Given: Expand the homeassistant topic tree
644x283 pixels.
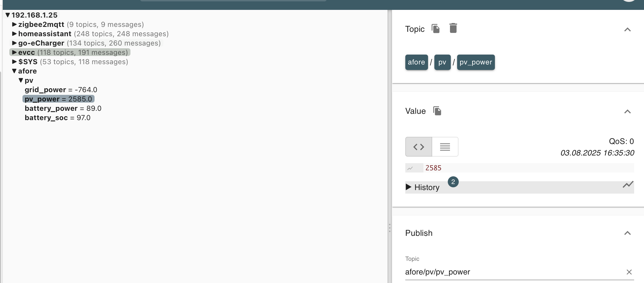Looking at the screenshot, I should (x=15, y=34).
